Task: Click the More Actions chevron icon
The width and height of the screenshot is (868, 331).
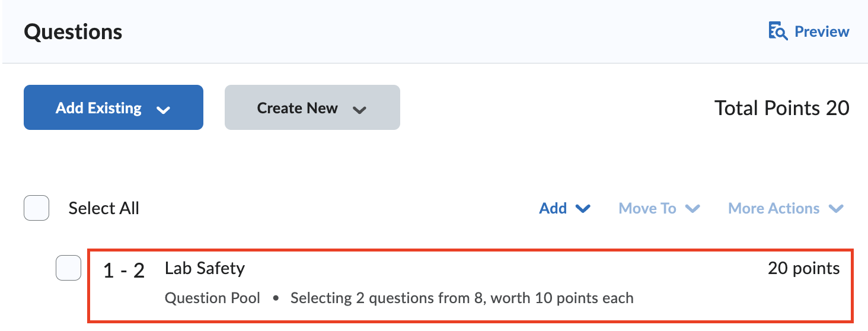Action: tap(836, 209)
